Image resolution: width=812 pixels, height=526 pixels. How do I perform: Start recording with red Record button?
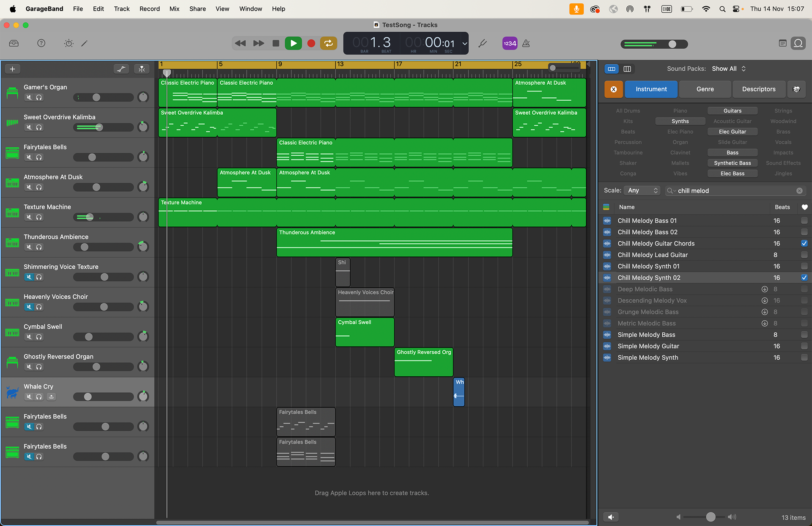click(311, 43)
